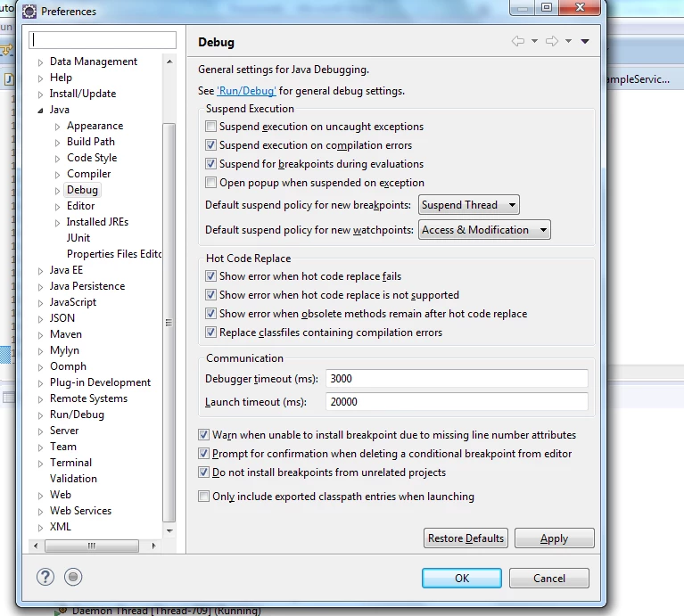Select the Oomph tree item
Screen dimensions: 684x616
pos(68,366)
